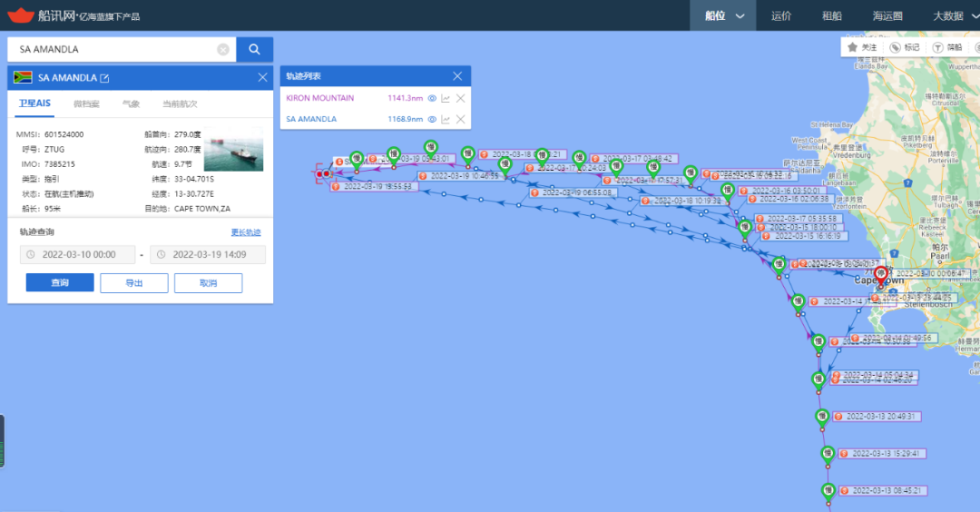Close the 轨迹列表 track list panel

457,76
